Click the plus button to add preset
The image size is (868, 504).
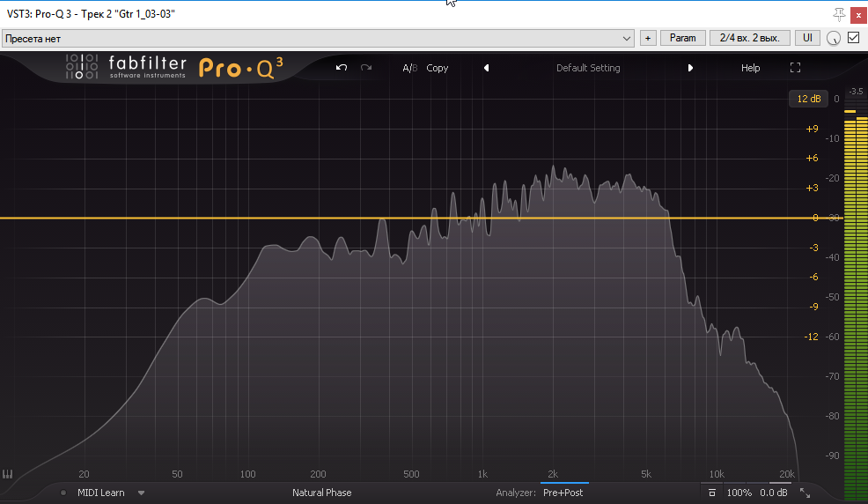(648, 38)
